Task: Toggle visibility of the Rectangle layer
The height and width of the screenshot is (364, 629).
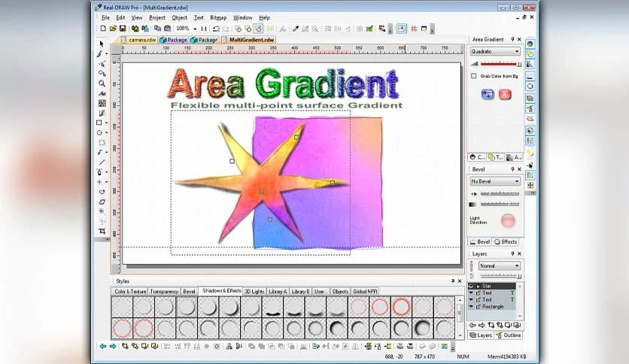Action: tap(471, 307)
